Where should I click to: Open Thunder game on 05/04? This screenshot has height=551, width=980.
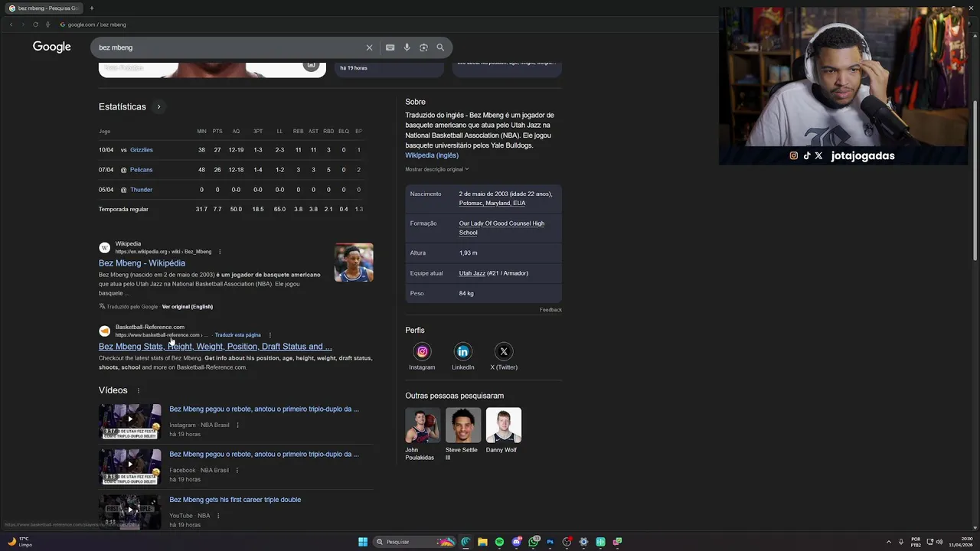[x=141, y=190]
